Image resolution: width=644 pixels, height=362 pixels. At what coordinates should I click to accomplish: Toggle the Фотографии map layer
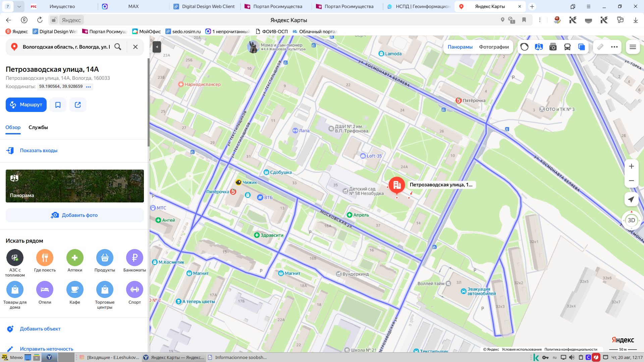(494, 47)
